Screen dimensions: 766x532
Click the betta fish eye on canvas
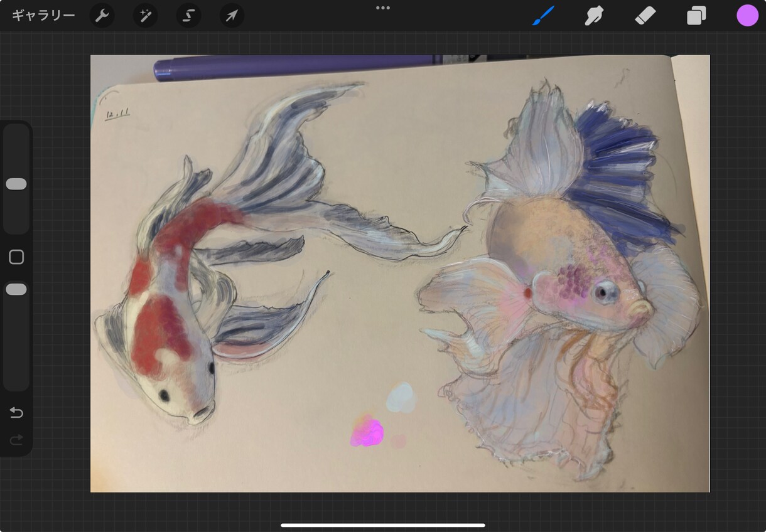607,292
